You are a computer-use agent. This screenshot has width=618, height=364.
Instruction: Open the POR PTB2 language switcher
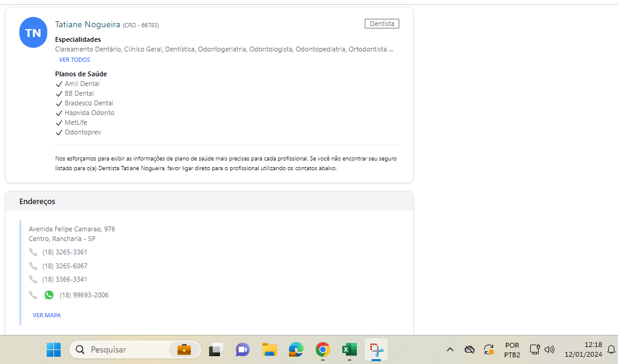coord(512,350)
